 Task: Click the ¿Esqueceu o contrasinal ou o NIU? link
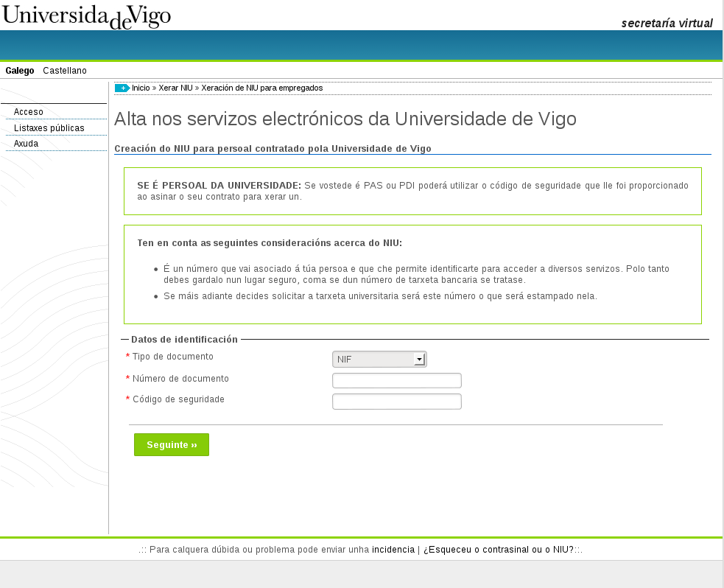click(499, 550)
